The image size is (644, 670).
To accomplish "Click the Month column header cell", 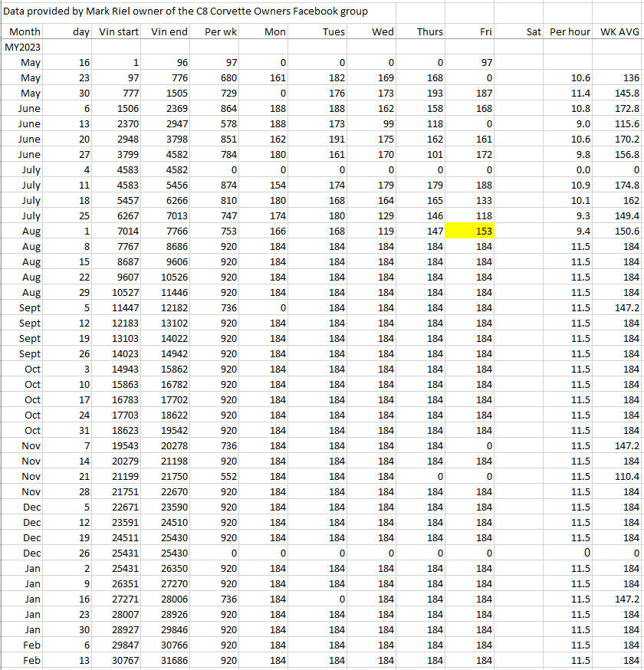I will click(25, 31).
